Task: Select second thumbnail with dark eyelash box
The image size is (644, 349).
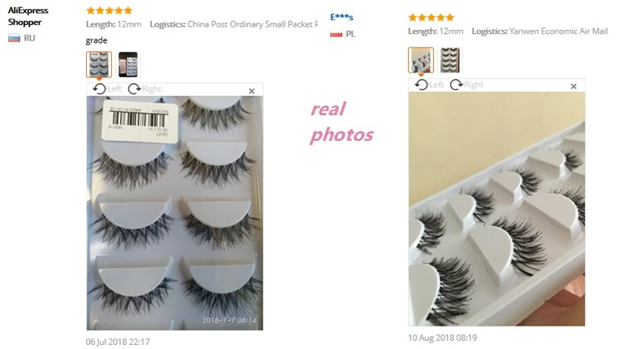Action: pos(128,64)
